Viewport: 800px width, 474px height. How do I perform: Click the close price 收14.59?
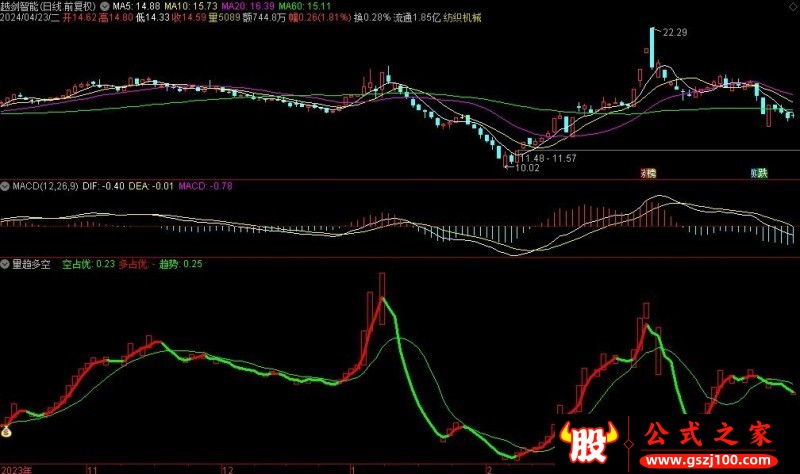pos(189,18)
